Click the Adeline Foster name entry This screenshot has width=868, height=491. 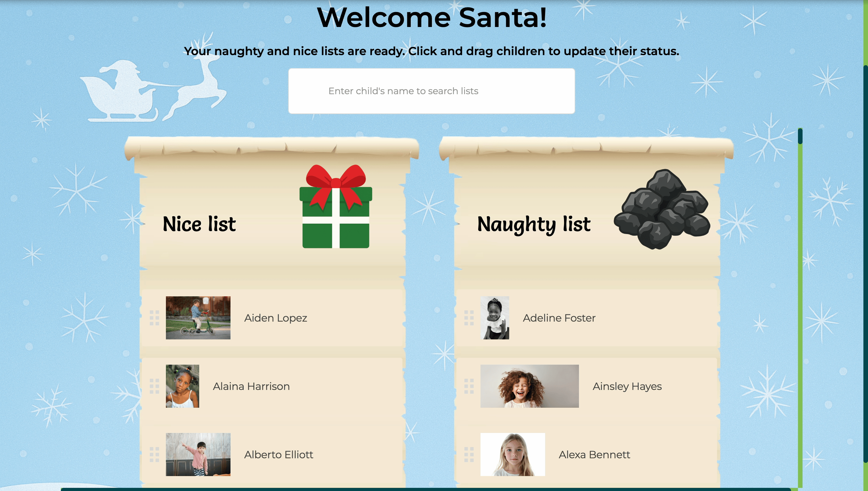coord(559,318)
